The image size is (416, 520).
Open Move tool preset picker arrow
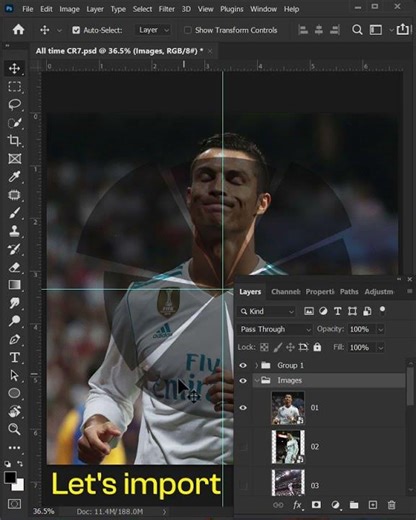[x=59, y=31]
